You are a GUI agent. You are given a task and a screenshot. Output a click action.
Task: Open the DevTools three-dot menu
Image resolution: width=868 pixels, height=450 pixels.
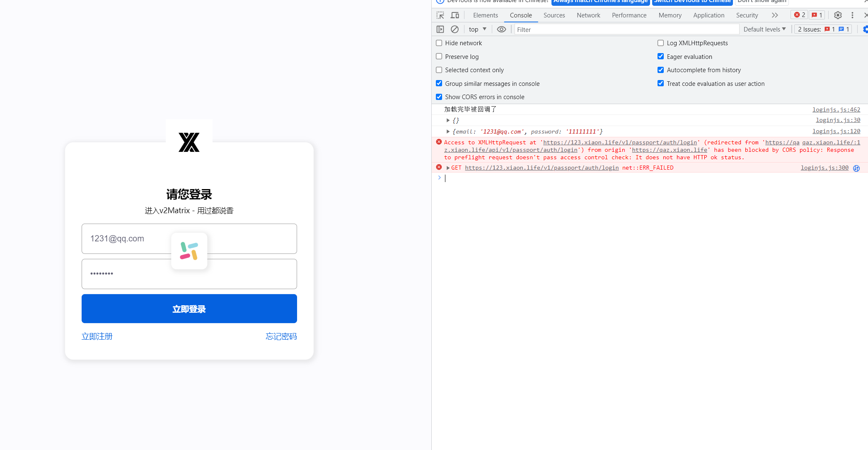pyautogui.click(x=852, y=15)
